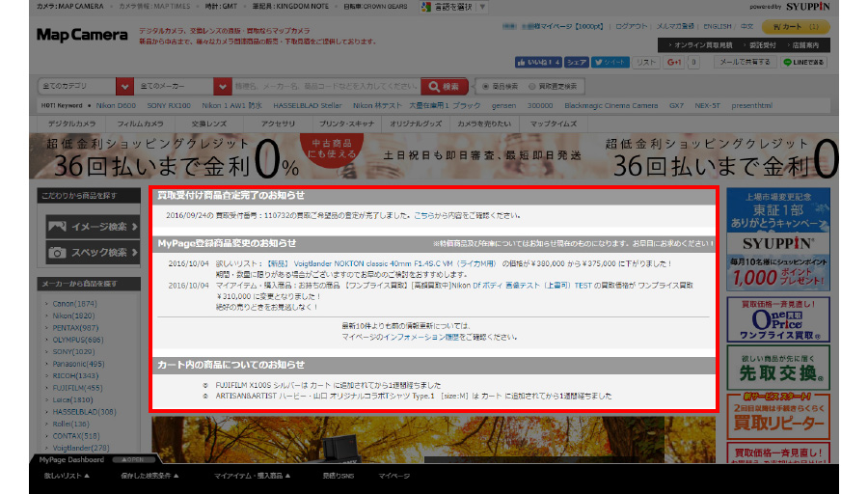This screenshot has height=494, width=868.
Task: Open the アクセサリ menu tab
Action: [278, 123]
